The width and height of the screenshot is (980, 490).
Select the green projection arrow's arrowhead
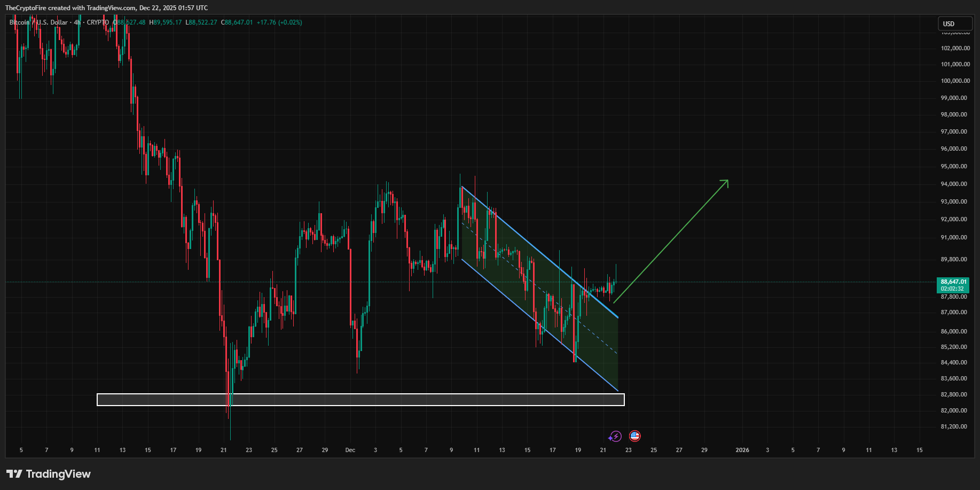coord(724,184)
